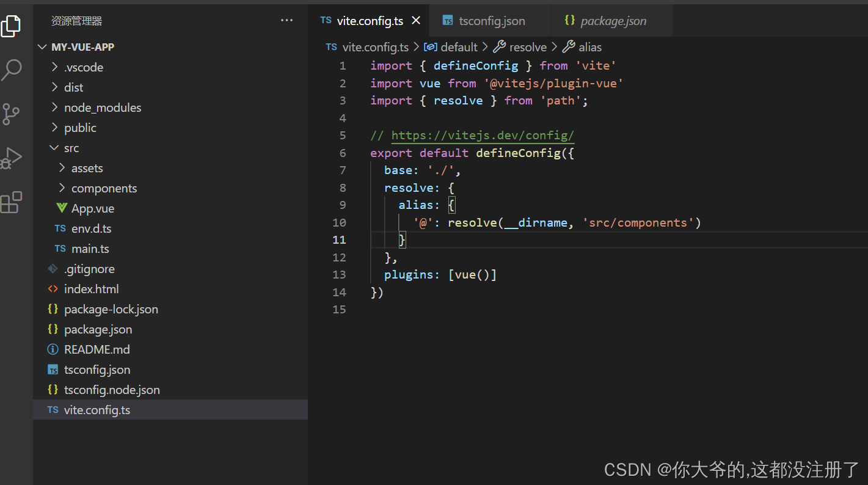The height and width of the screenshot is (485, 868).
Task: Open main.ts from the file tree
Action: point(90,249)
